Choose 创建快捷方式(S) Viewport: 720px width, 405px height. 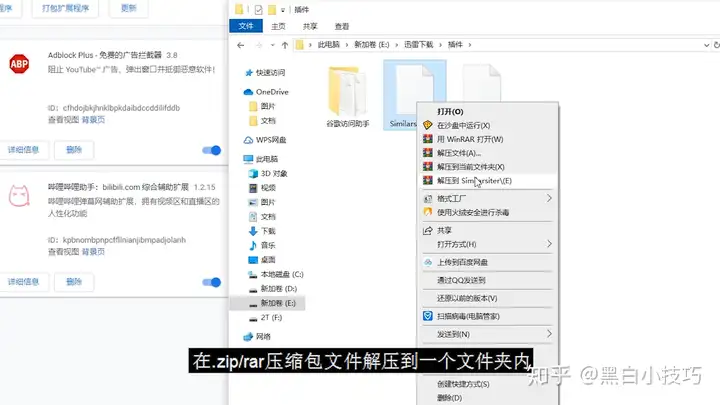point(487,384)
